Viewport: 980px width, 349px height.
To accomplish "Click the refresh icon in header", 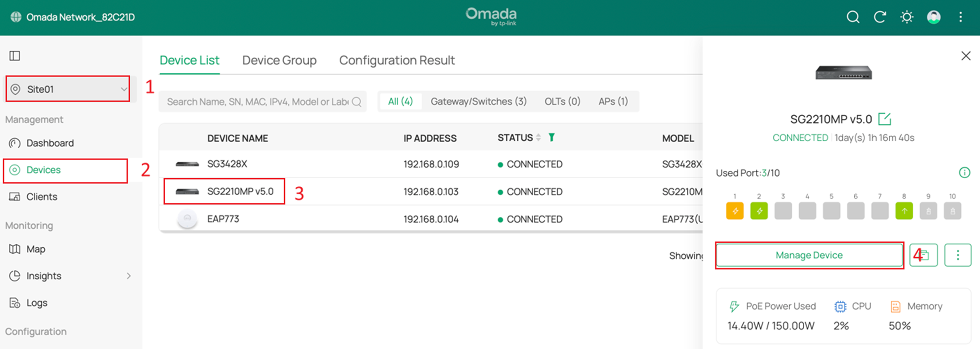I will (x=880, y=17).
